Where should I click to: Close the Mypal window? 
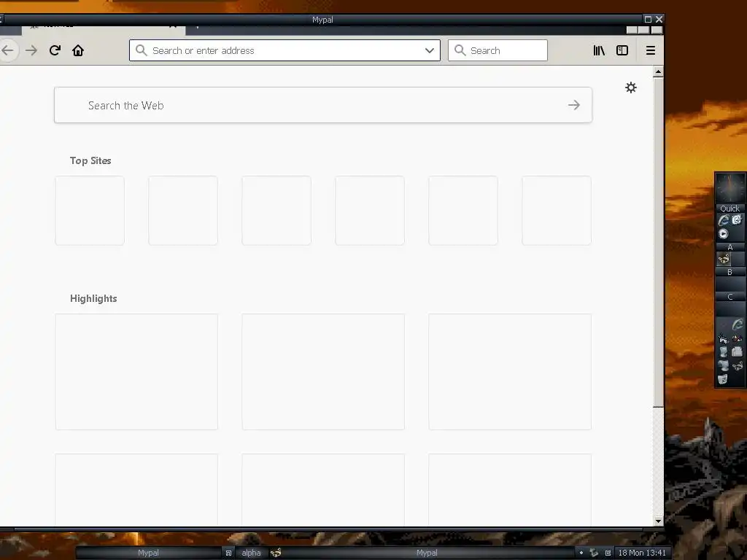click(x=659, y=20)
